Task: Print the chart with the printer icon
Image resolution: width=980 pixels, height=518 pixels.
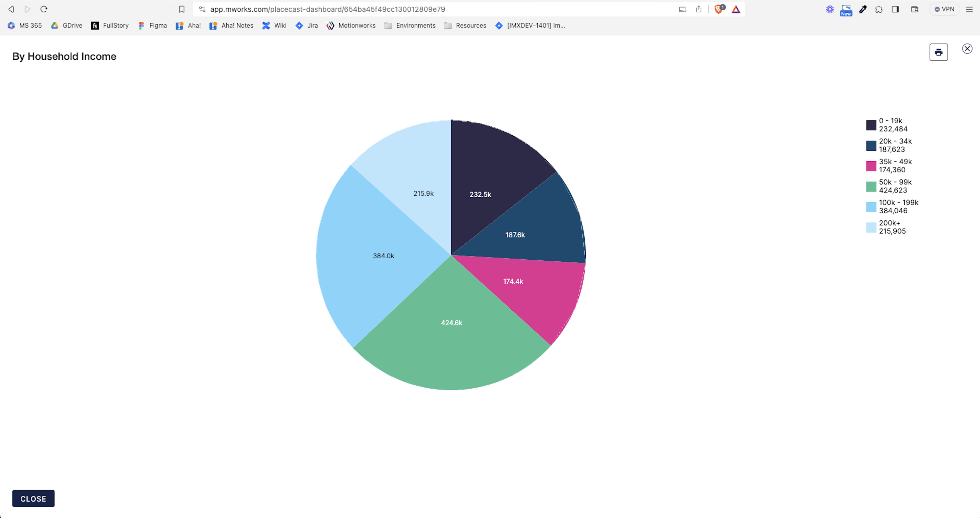Action: (x=938, y=52)
